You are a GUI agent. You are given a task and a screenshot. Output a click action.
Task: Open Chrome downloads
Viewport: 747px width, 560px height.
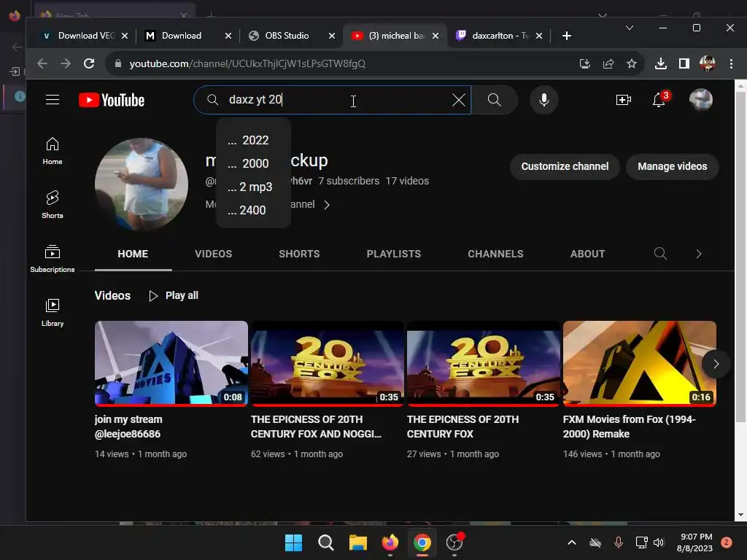[x=660, y=63]
